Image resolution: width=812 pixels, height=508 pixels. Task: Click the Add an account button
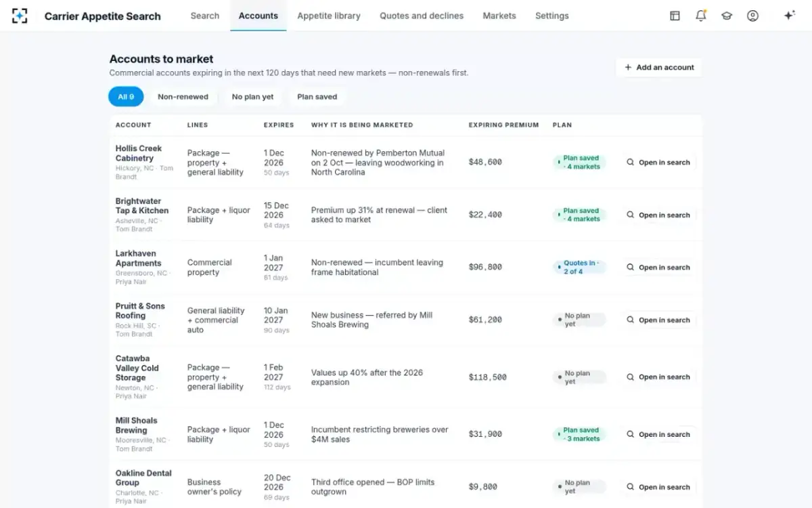tap(659, 67)
